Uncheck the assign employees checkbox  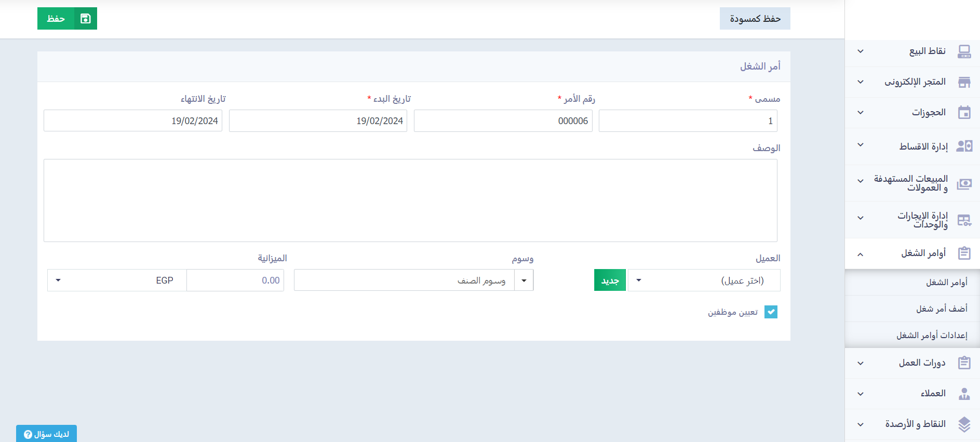(x=771, y=312)
